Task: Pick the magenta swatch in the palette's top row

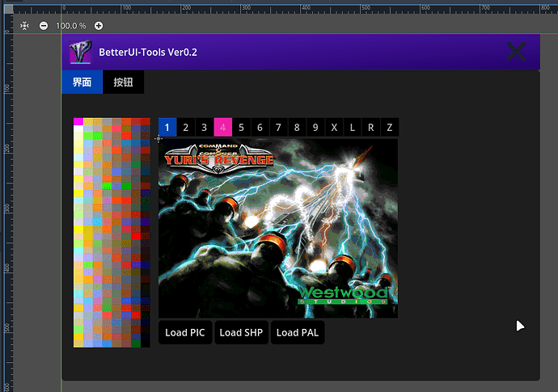Action: pyautogui.click(x=78, y=122)
